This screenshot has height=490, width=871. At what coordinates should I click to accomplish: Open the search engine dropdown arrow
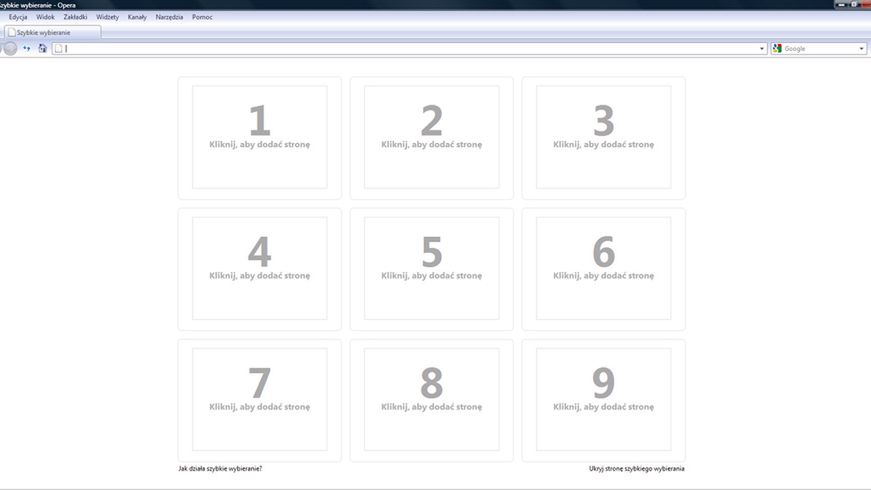[x=862, y=49]
